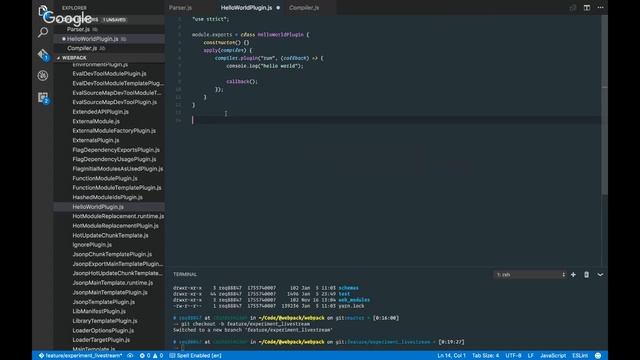
Task: Open the editor more actions menu
Action: 600,7
